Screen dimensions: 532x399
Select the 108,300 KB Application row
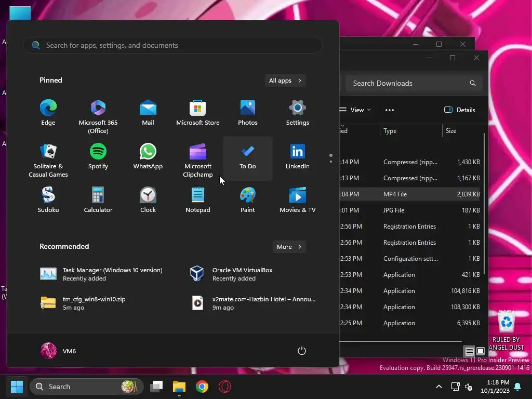[409, 307]
